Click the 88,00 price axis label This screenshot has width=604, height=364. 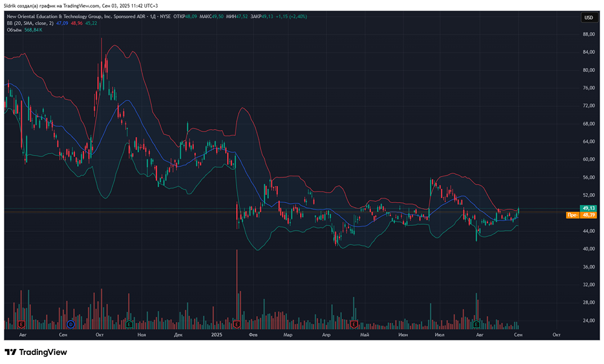588,34
